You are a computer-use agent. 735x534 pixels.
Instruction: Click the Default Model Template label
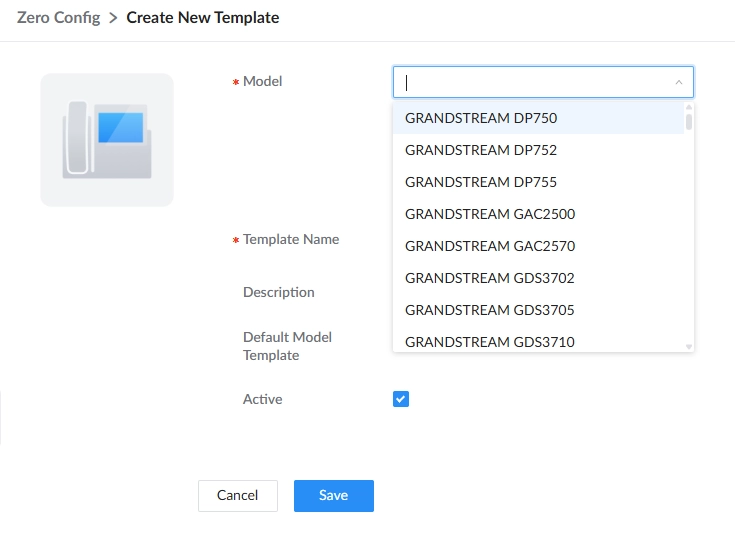[x=287, y=346]
